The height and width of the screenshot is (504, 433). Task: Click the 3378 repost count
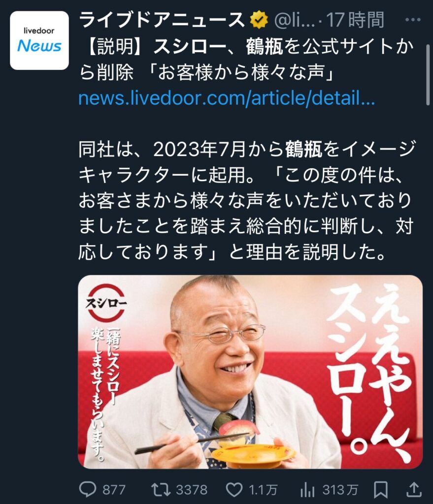click(x=192, y=490)
